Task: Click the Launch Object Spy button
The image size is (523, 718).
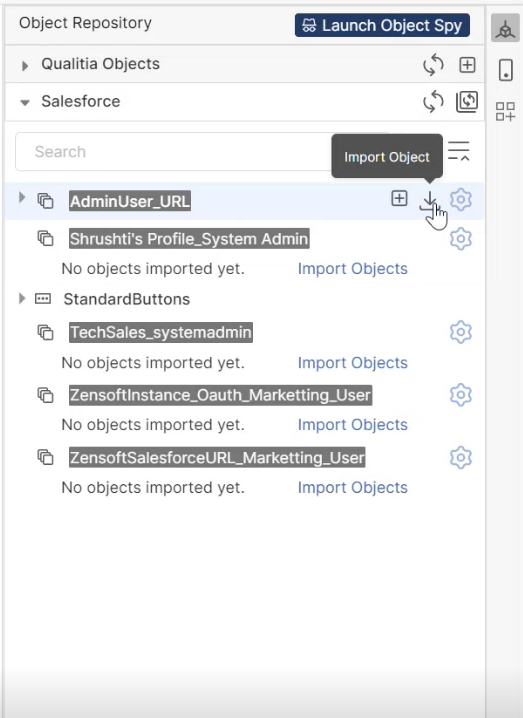Action: click(382, 25)
